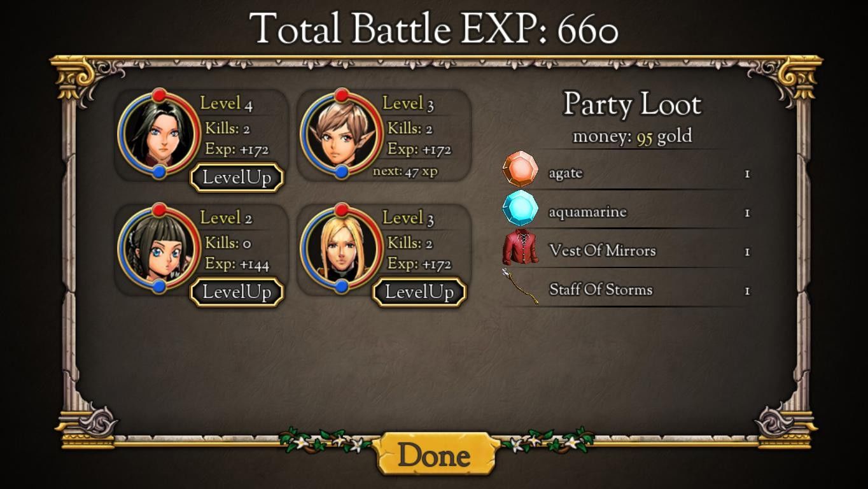This screenshot has width=868, height=489.
Task: Select the blonde-haired character portrait
Action: tap(341, 248)
